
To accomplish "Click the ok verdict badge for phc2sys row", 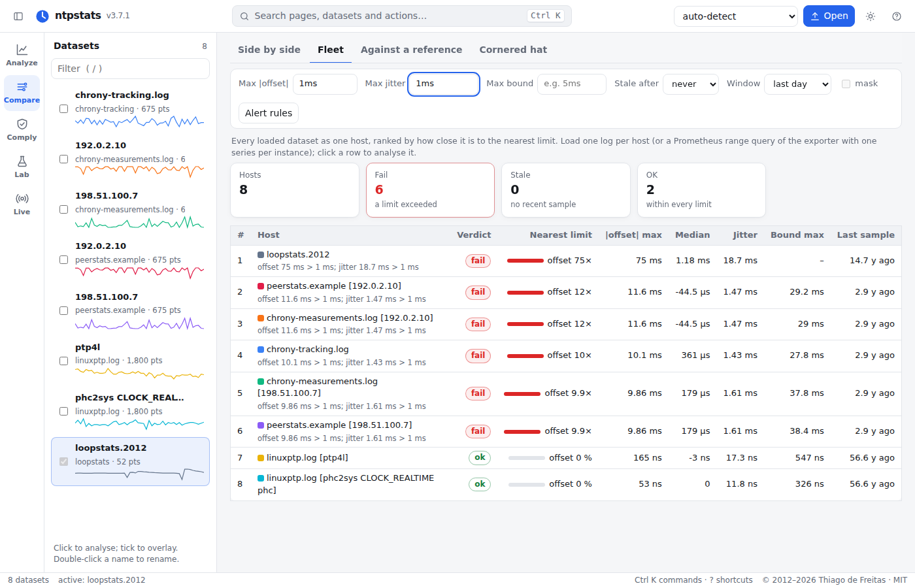I will [480, 484].
